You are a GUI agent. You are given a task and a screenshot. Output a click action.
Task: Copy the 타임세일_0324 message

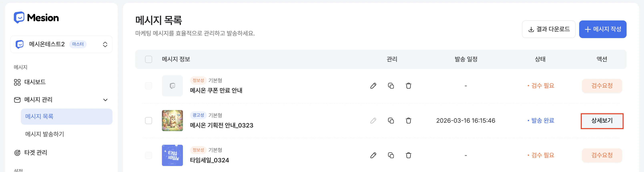391,155
